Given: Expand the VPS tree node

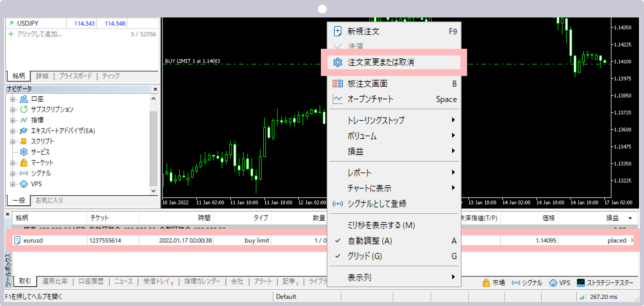Looking at the screenshot, I should [x=12, y=184].
